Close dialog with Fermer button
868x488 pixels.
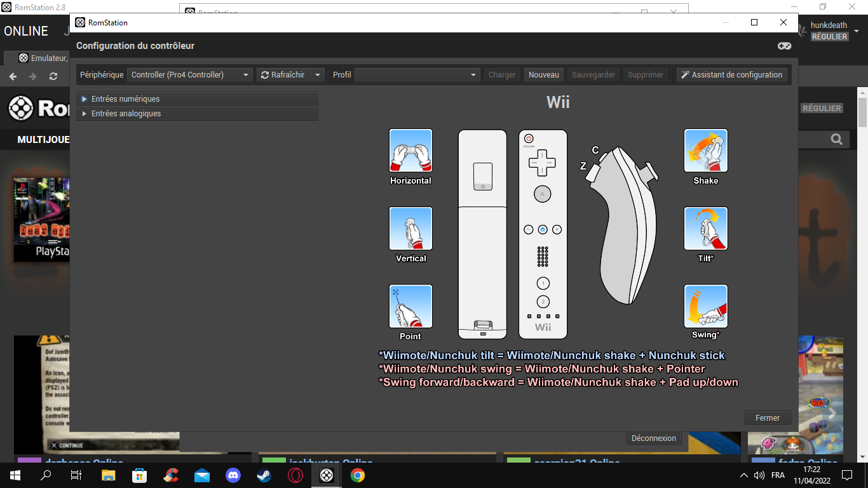[x=768, y=418]
